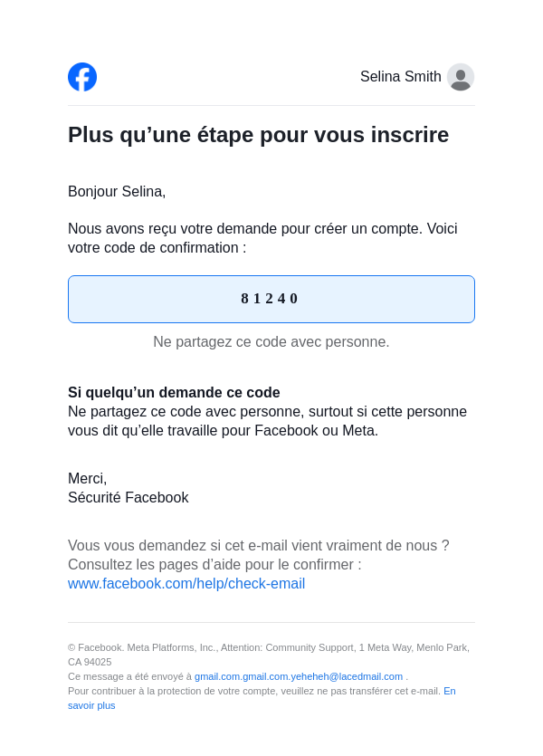Click the "Sécurité Facebook" signature
This screenshot has width=543, height=756.
coord(128,498)
